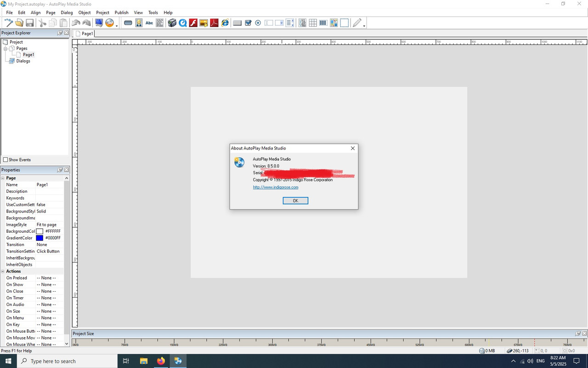Click the New Project wand icon

point(8,23)
